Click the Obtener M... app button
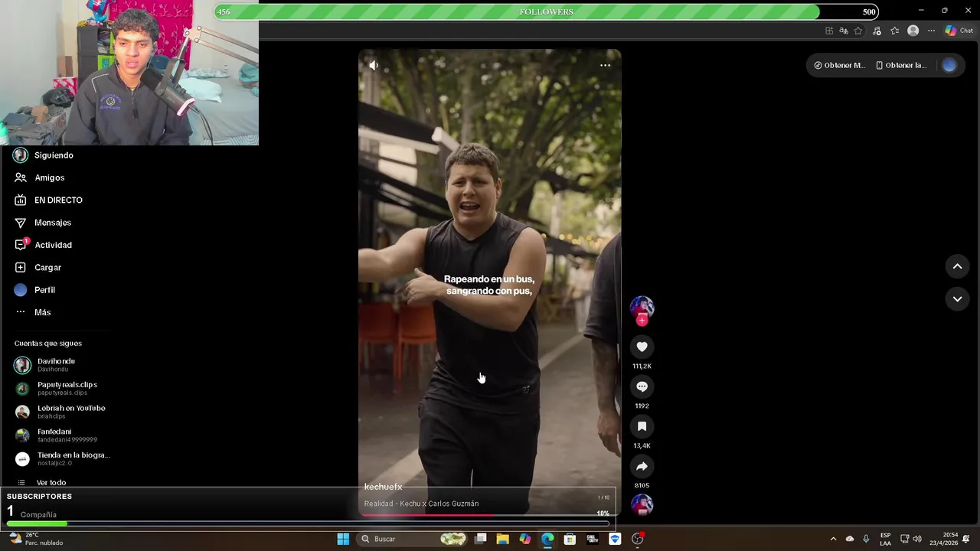Image resolution: width=980 pixels, height=551 pixels. pos(839,65)
